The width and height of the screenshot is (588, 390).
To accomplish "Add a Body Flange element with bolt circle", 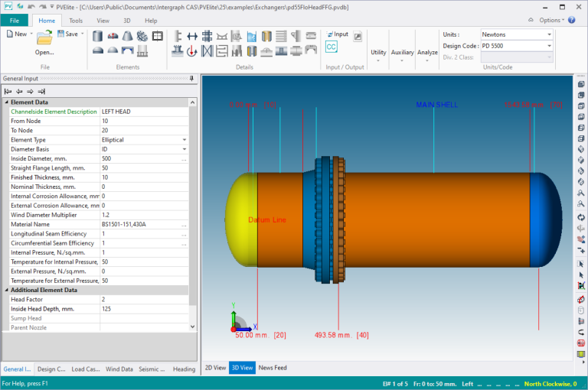I will (x=142, y=36).
